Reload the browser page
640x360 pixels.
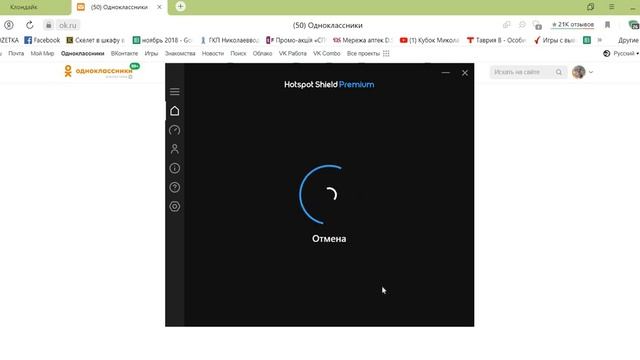29,25
